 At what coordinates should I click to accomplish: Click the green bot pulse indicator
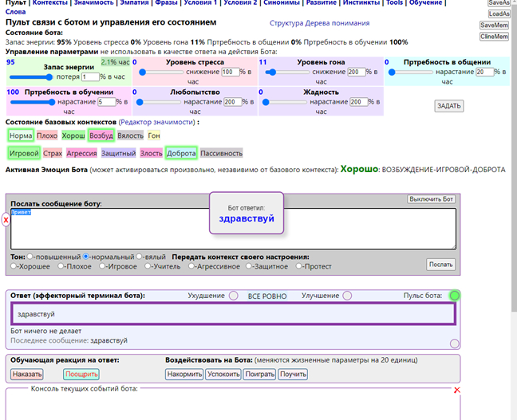454,296
